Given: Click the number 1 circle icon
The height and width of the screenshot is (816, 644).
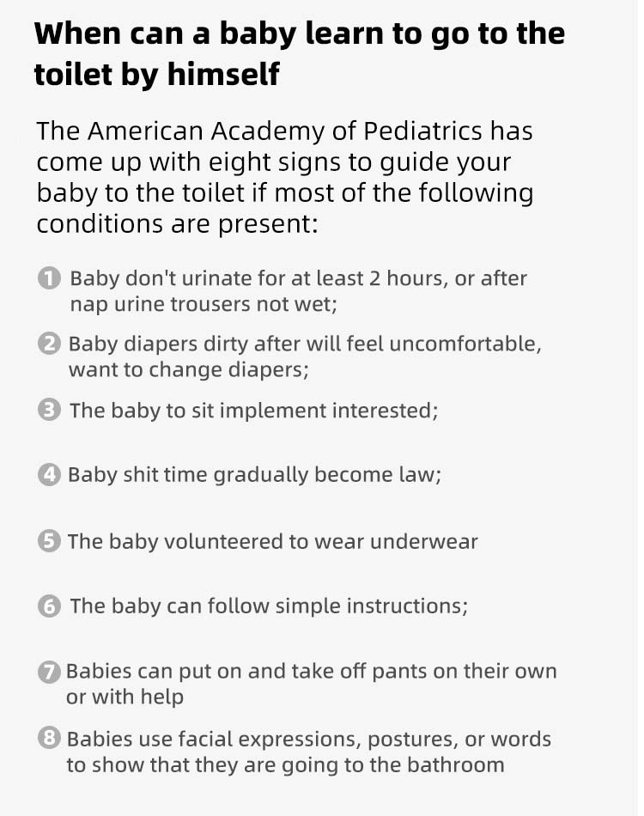Looking at the screenshot, I should pyautogui.click(x=49, y=278).
